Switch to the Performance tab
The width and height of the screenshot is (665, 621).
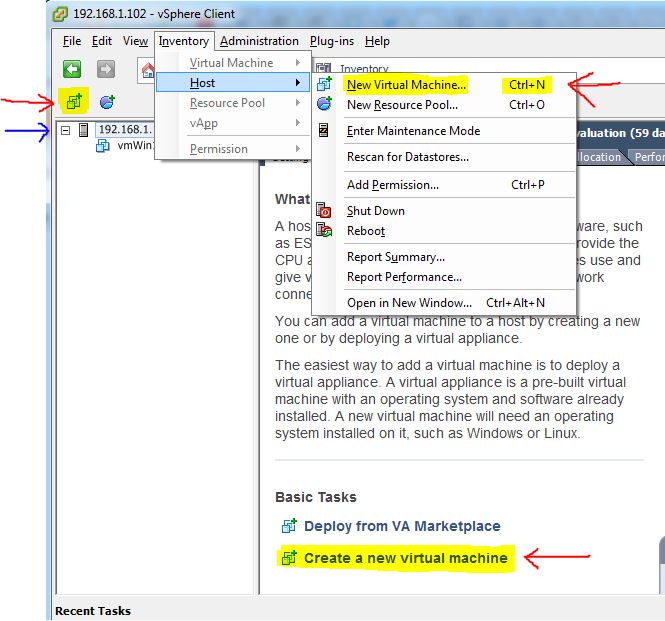tap(648, 157)
